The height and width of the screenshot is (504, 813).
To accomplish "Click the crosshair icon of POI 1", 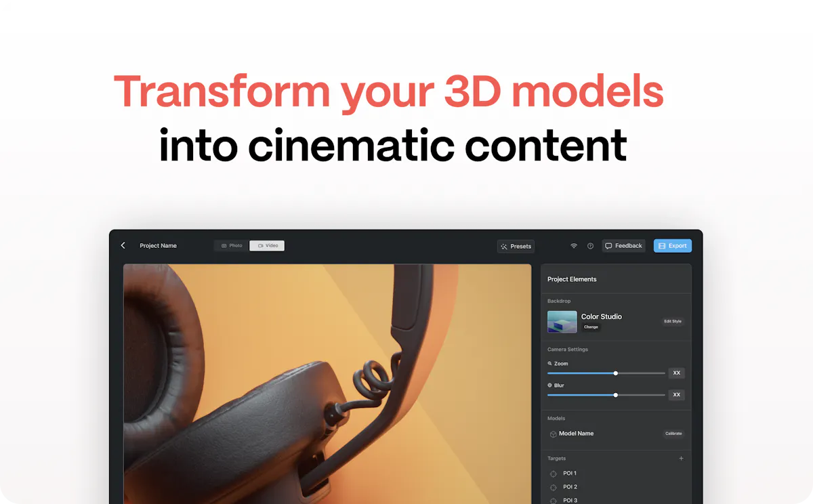I will (553, 474).
